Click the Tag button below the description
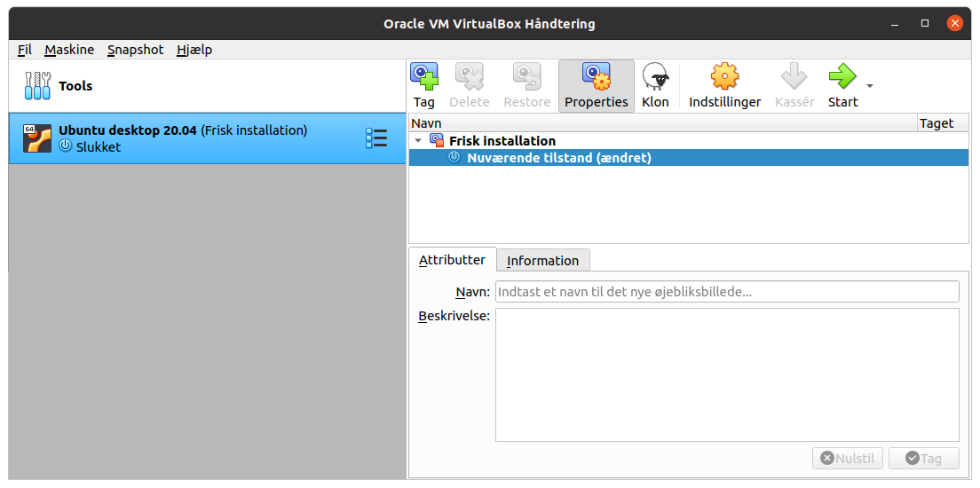This screenshot has height=488, width=980. click(x=924, y=459)
